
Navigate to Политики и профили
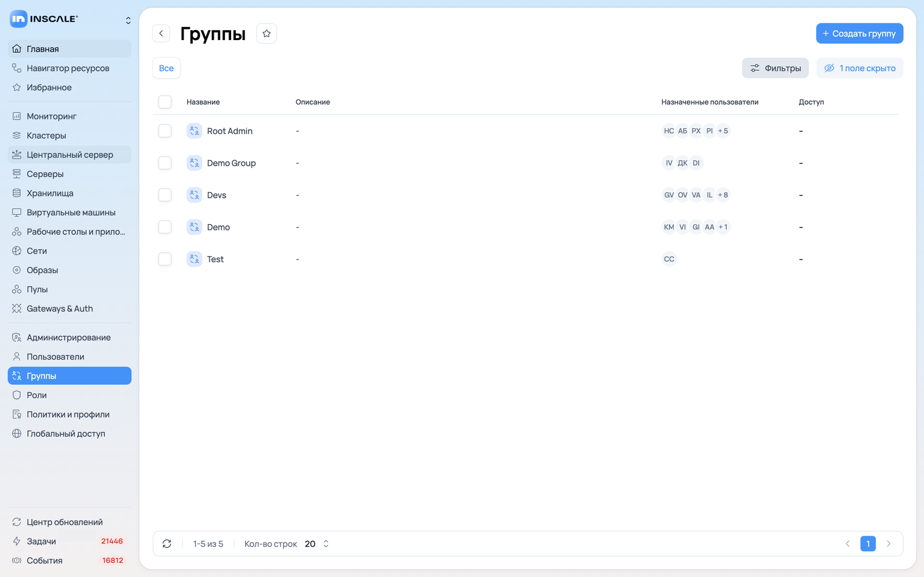(70, 414)
